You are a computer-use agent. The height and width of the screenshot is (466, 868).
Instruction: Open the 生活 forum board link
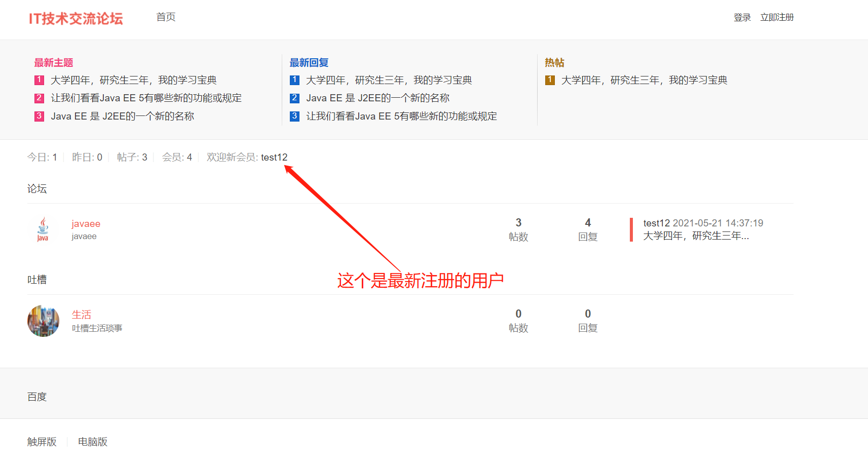pyautogui.click(x=82, y=315)
